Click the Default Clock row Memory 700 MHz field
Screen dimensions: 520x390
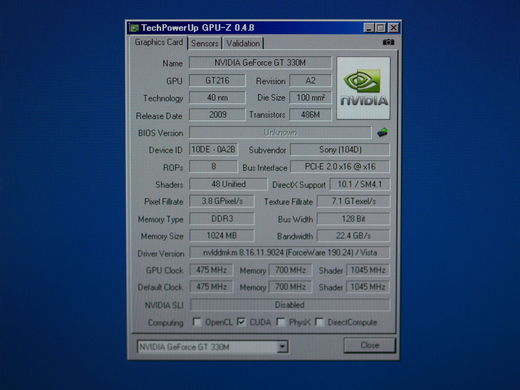click(x=290, y=287)
